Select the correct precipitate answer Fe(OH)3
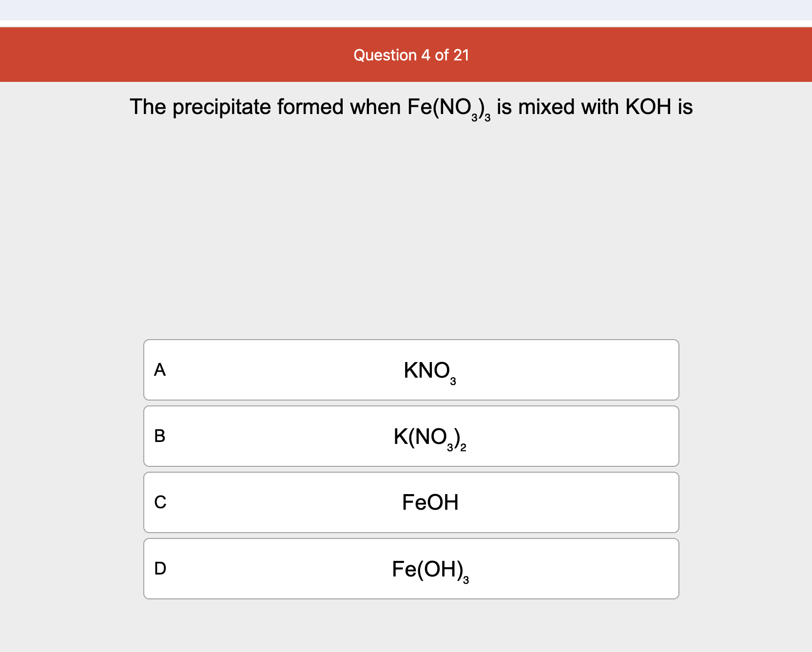812x652 pixels. 411,568
